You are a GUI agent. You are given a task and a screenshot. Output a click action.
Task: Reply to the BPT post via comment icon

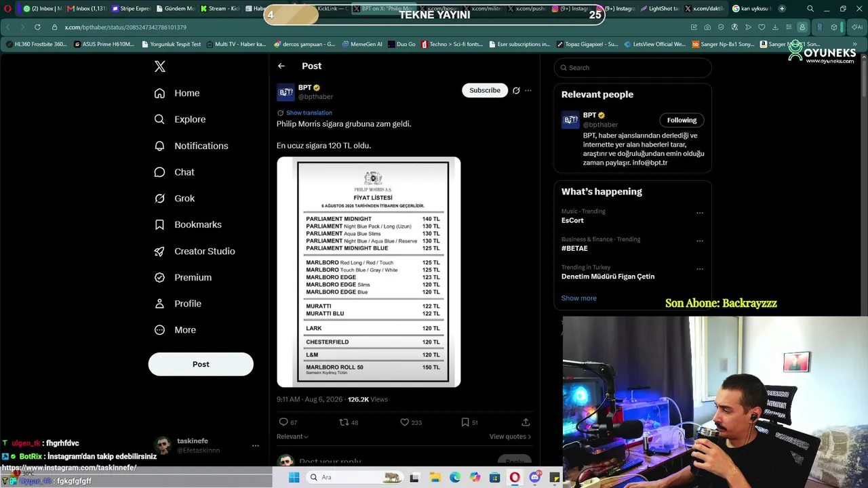pyautogui.click(x=284, y=422)
